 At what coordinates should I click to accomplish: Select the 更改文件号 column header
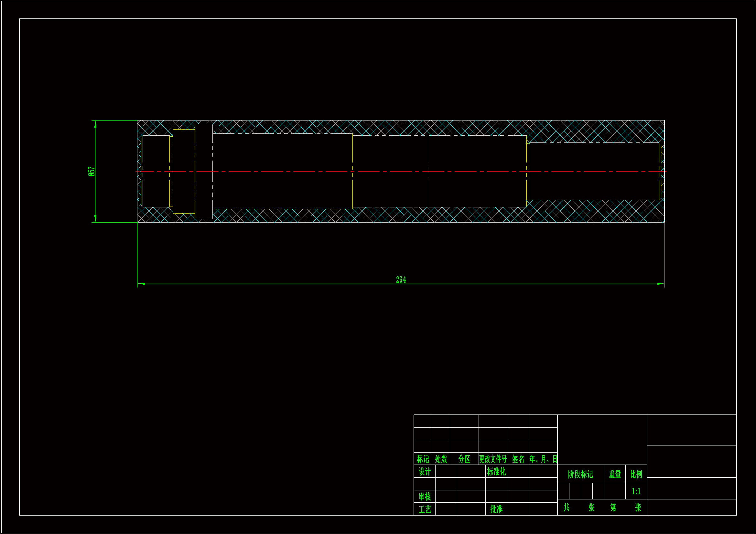tap(492, 459)
